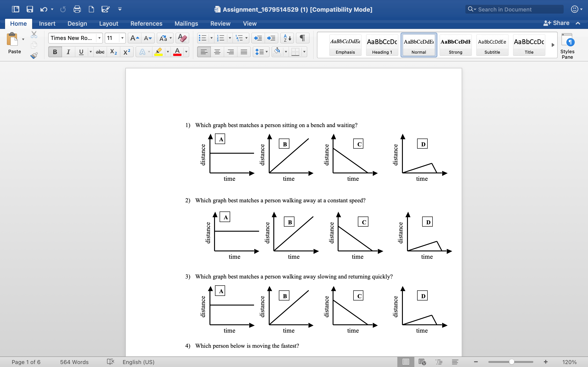The image size is (588, 367).
Task: Apply strikethrough to text
Action: [x=100, y=52]
